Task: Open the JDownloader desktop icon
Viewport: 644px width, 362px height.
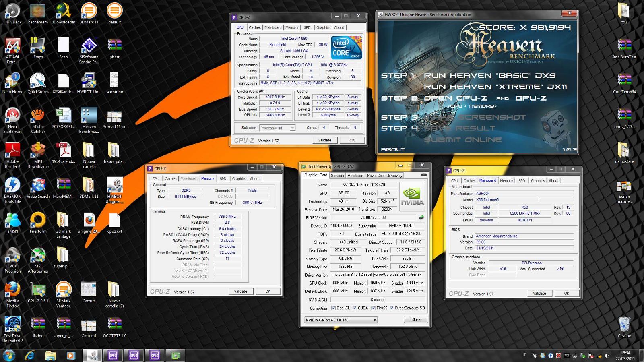Action: pos(64,13)
